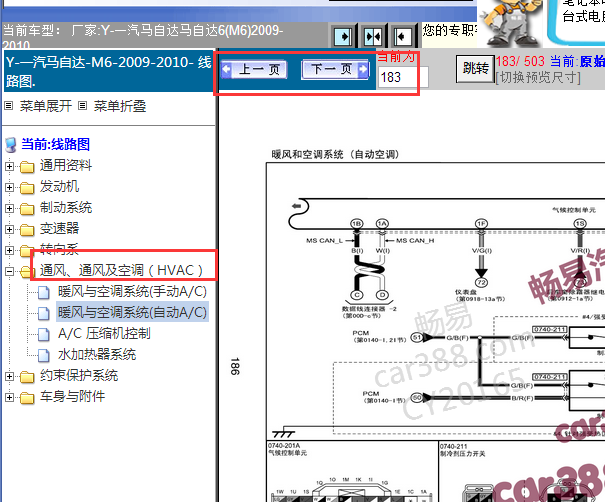Screen dimensions: 605x502
Task: Click the page number input showing 183
Action: (403, 77)
